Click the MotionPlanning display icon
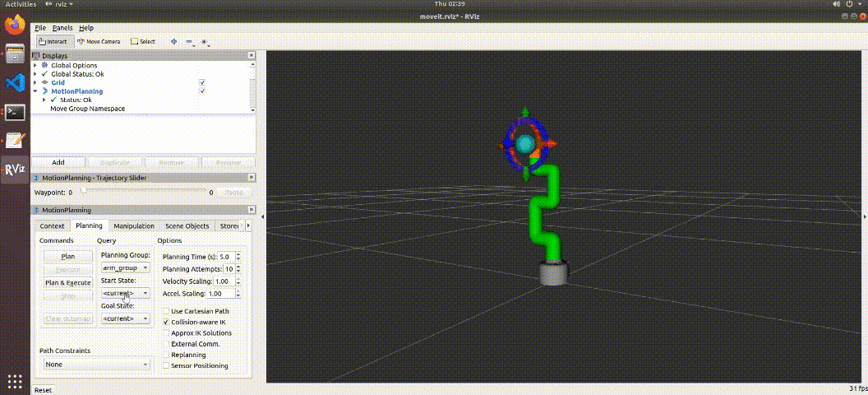The width and height of the screenshot is (868, 395). click(x=45, y=91)
